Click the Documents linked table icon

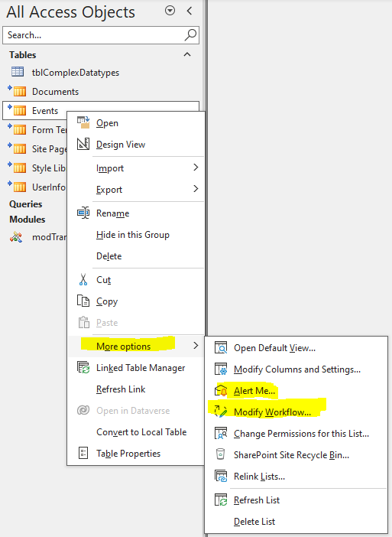click(17, 91)
